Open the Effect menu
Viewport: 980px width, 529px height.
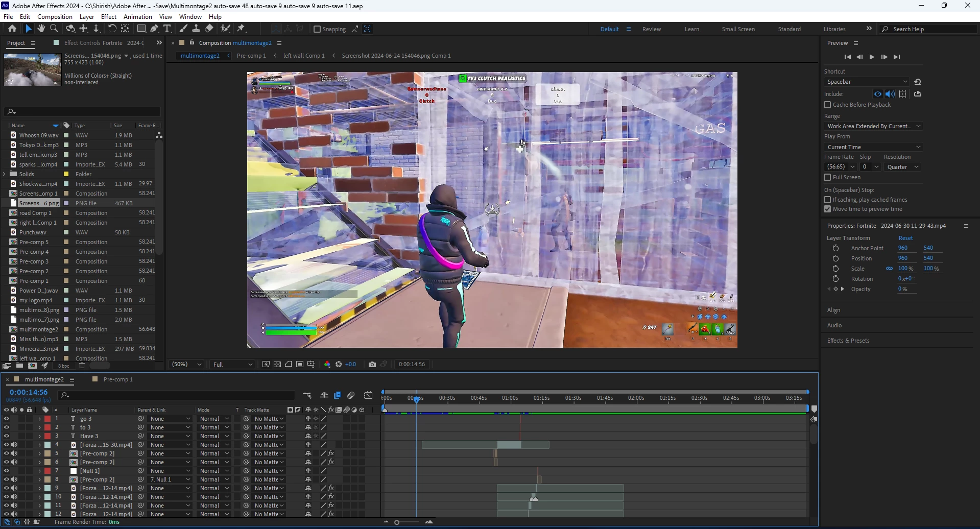tap(109, 17)
